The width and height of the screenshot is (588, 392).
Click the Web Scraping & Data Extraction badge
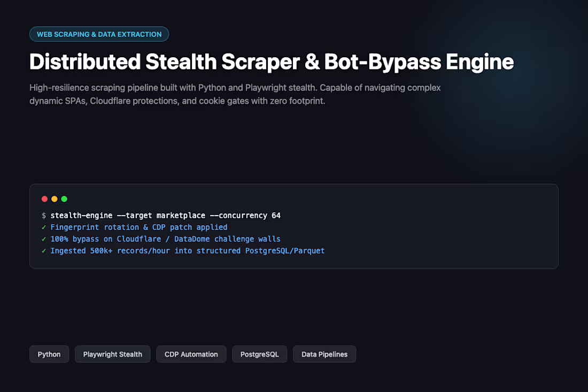click(x=99, y=34)
